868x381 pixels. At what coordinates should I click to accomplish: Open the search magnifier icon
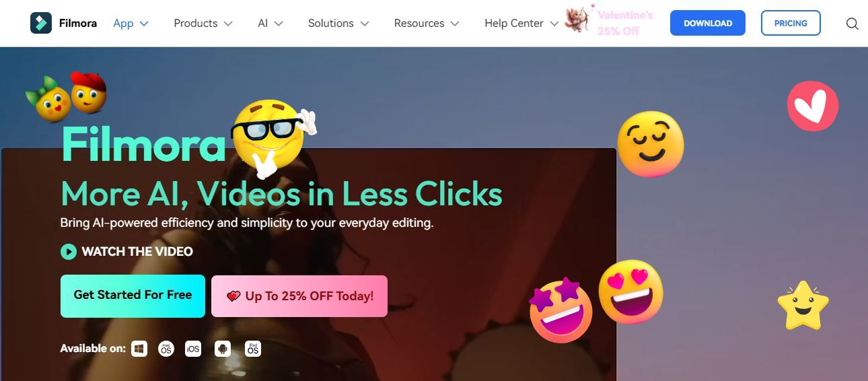[852, 24]
